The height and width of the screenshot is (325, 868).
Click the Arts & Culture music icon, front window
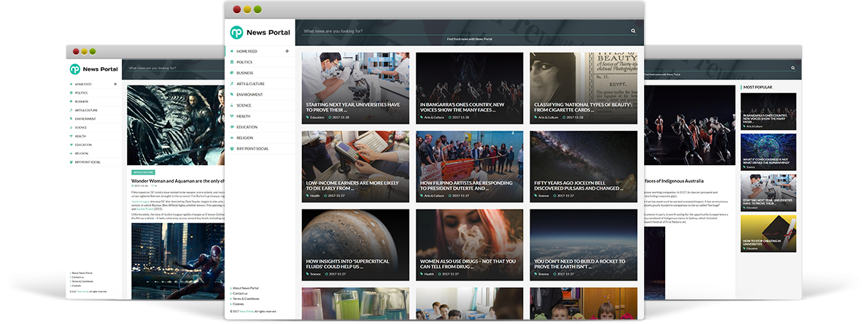(x=232, y=84)
